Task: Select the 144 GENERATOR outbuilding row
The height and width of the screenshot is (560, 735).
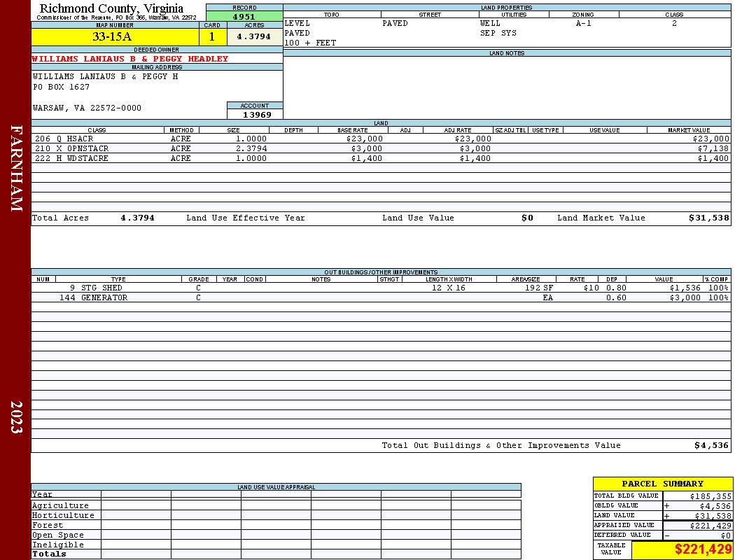Action: coord(381,297)
